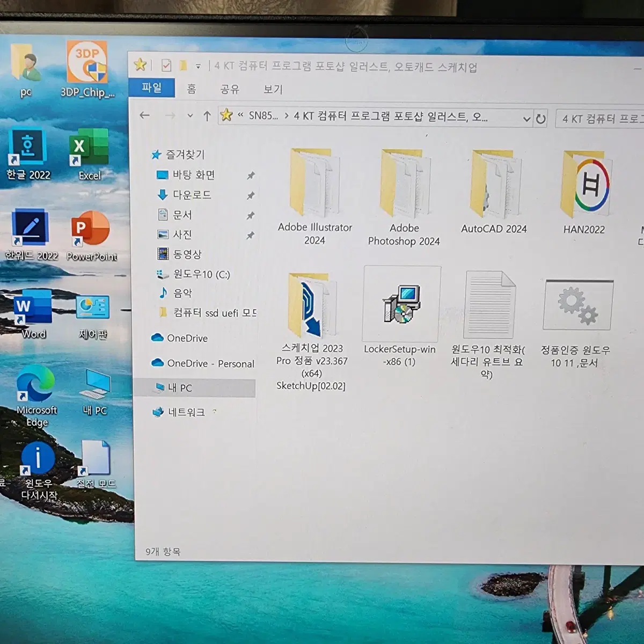The height and width of the screenshot is (644, 644).
Task: Select the HAN2022 folder
Action: point(584,193)
